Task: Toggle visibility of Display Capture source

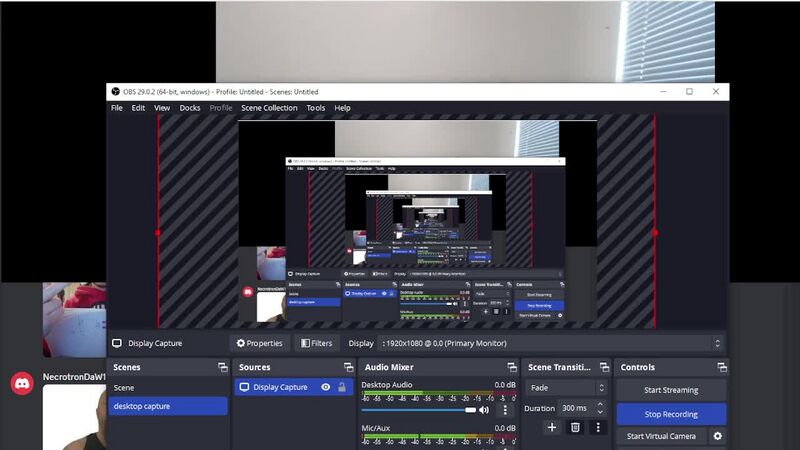Action: tap(326, 387)
